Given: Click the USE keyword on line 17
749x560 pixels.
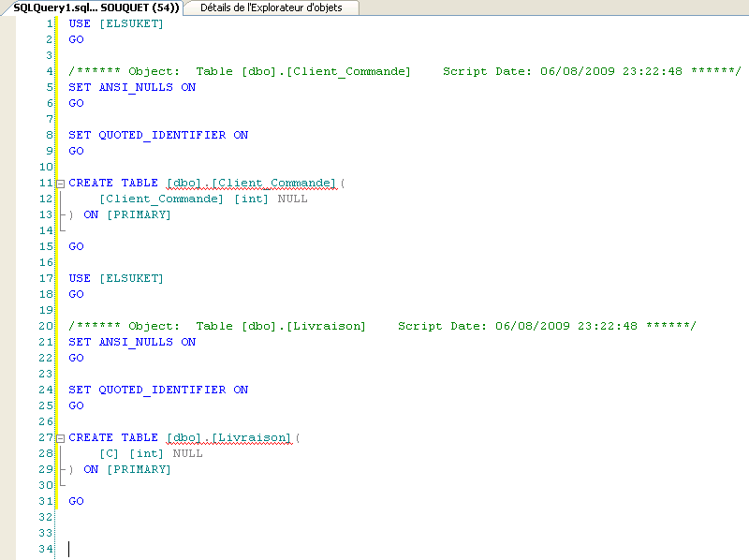Looking at the screenshot, I should [x=80, y=278].
